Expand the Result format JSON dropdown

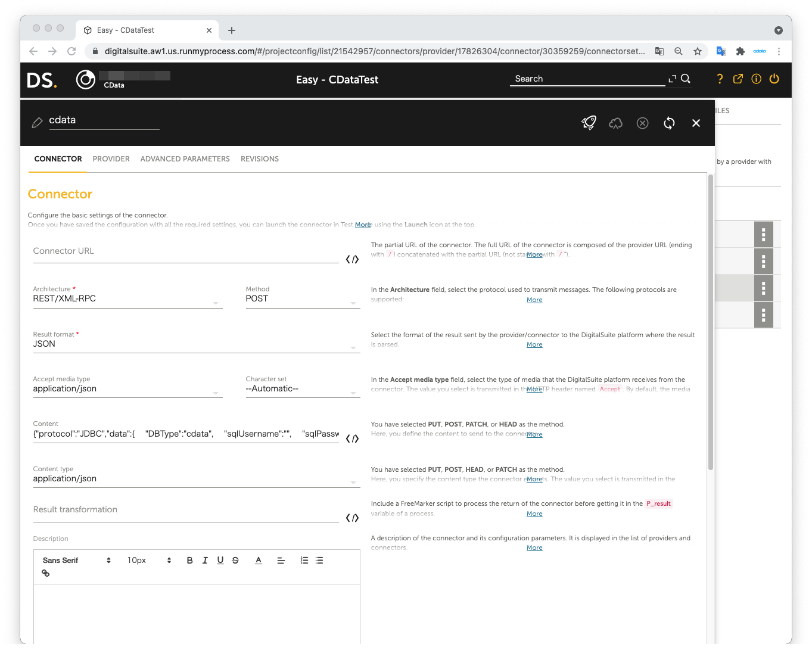pos(196,344)
